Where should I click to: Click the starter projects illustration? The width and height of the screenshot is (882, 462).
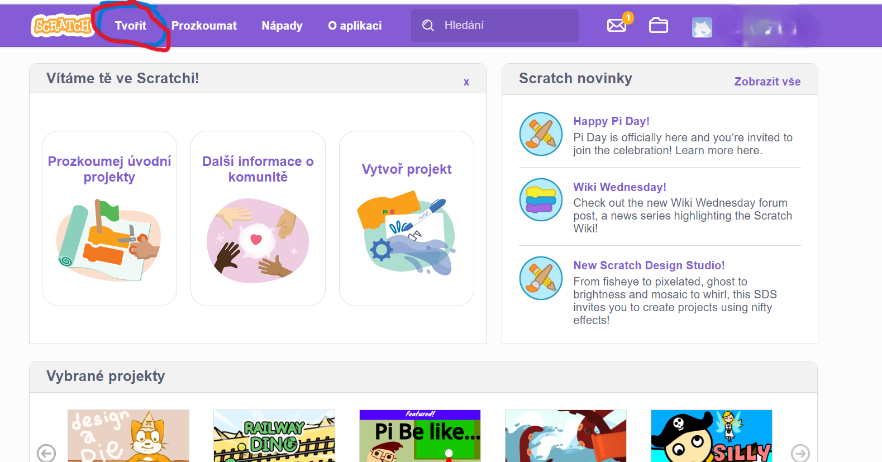[x=109, y=240]
